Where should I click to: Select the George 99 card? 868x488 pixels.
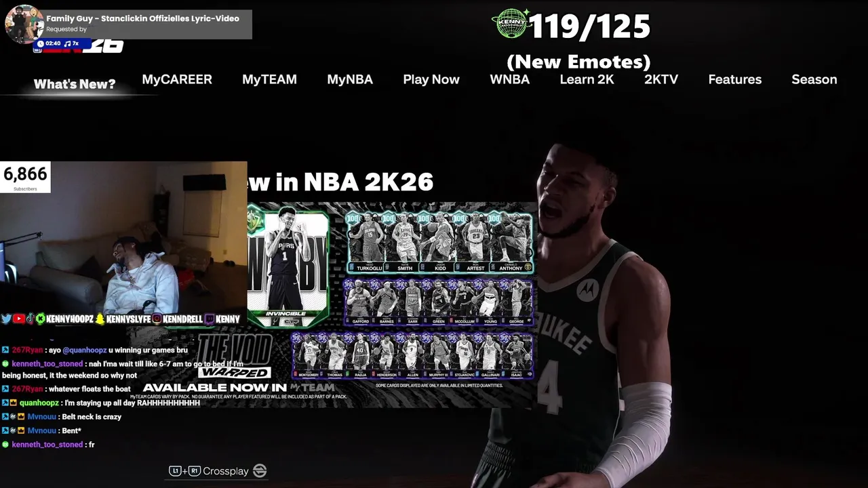point(519,302)
